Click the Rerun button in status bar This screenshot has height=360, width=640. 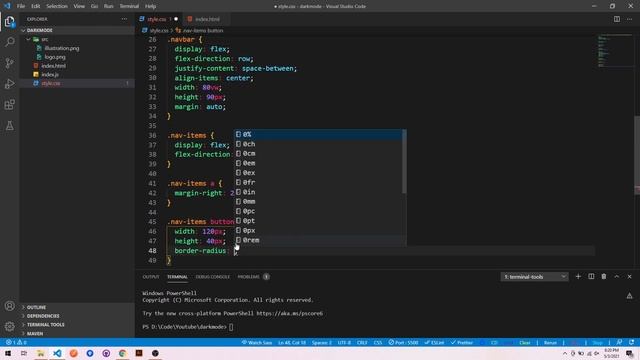point(550,342)
